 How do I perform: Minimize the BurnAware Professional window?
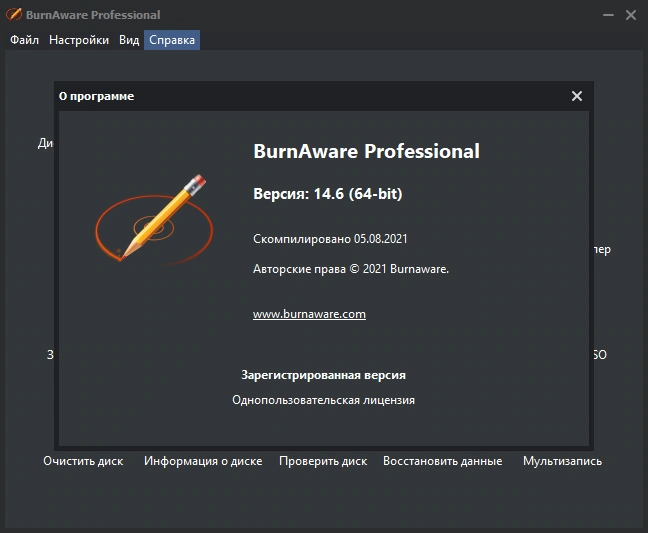(x=608, y=15)
